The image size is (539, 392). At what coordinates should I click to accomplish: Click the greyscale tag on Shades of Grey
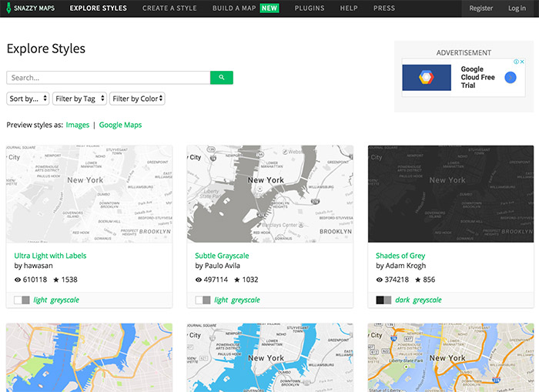point(427,300)
